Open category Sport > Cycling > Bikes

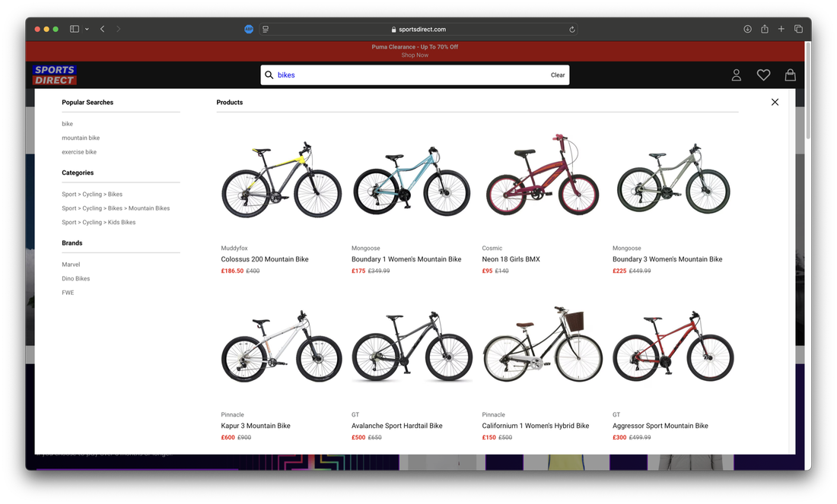(92, 194)
